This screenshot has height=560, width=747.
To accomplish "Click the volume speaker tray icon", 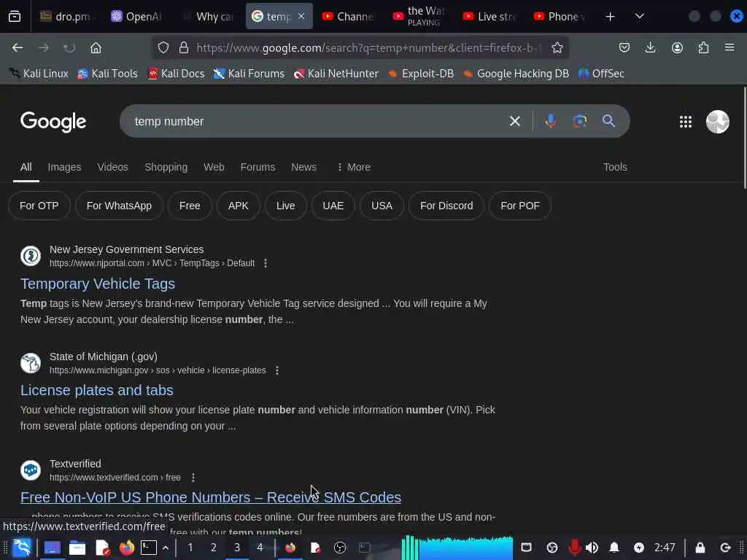I will coord(592,548).
